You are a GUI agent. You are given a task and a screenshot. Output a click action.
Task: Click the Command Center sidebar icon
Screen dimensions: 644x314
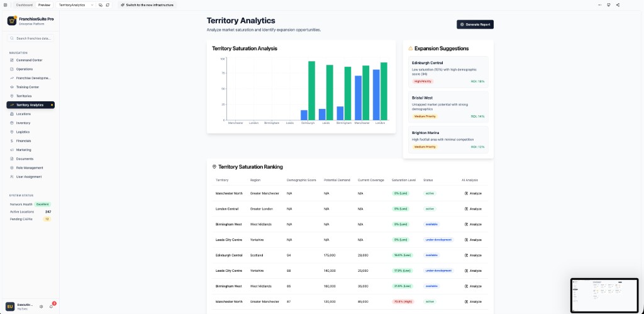coord(12,60)
